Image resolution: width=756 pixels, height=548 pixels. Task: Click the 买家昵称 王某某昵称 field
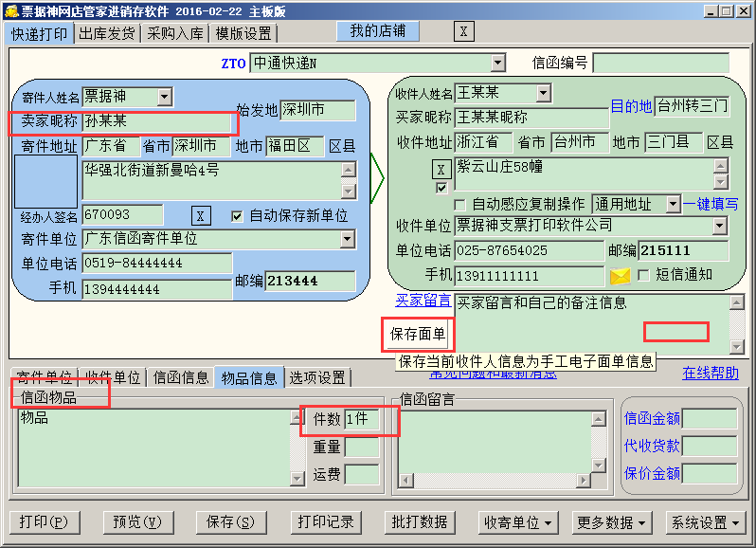click(x=531, y=118)
